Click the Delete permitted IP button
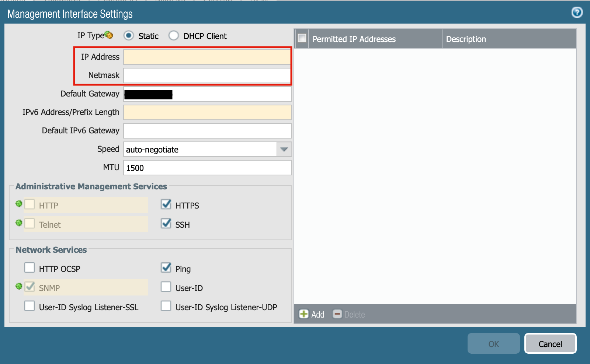The width and height of the screenshot is (590, 364). (348, 314)
